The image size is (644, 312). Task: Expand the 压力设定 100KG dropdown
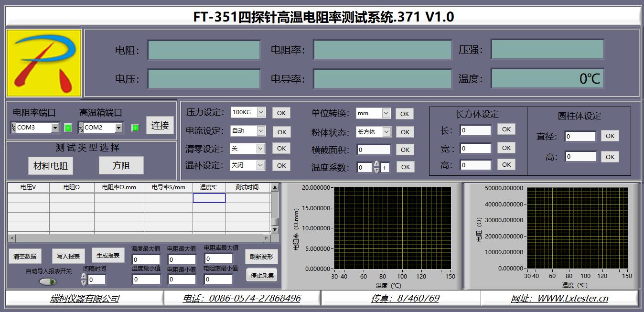[261, 112]
